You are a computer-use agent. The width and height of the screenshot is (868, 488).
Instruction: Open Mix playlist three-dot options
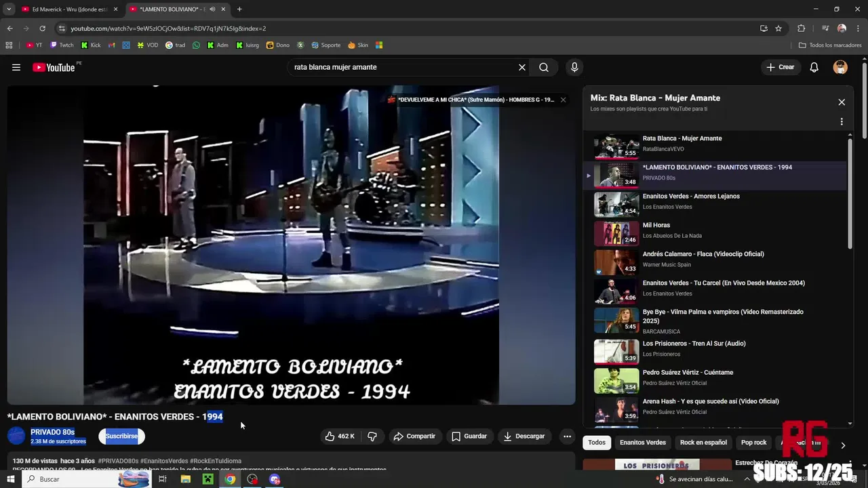(842, 122)
